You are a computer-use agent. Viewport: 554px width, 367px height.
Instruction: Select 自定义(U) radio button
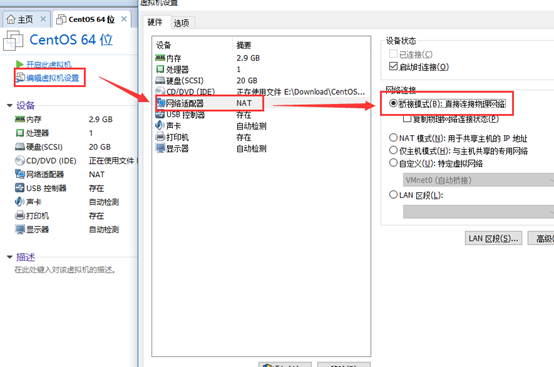coord(393,163)
